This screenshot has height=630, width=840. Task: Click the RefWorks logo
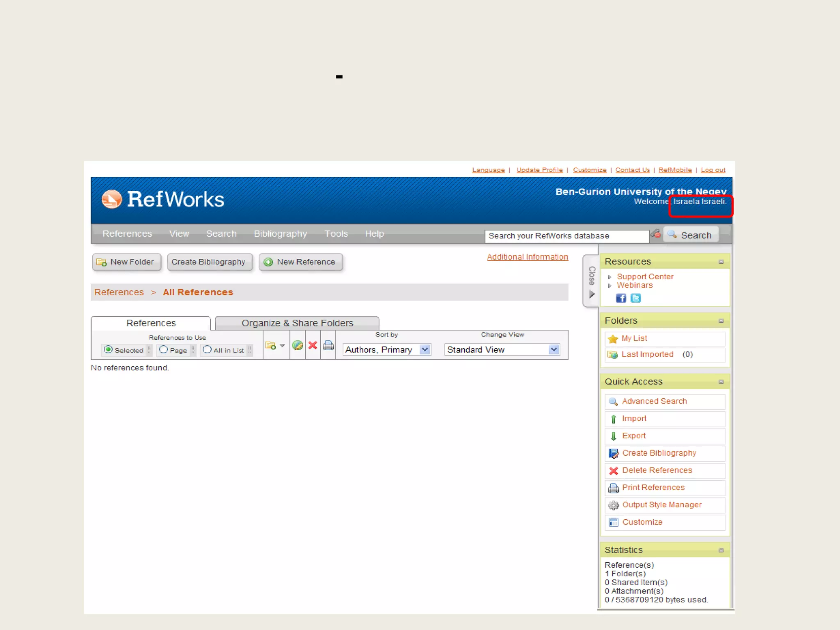(163, 199)
